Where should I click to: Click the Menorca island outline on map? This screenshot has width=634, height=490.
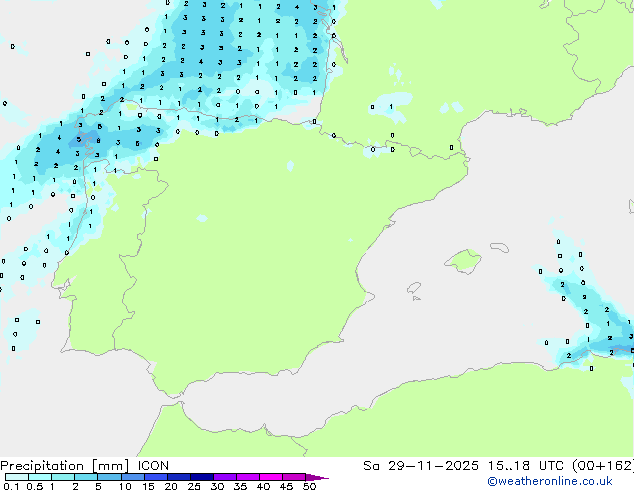pyautogui.click(x=500, y=247)
